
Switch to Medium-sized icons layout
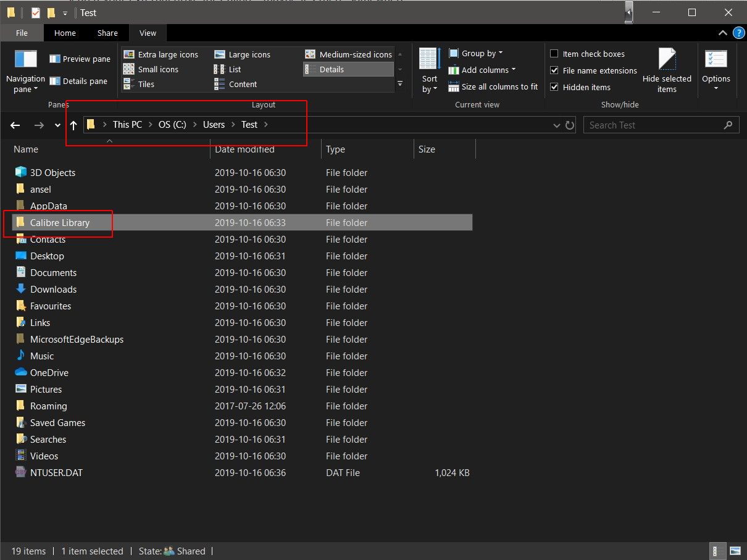click(x=348, y=54)
